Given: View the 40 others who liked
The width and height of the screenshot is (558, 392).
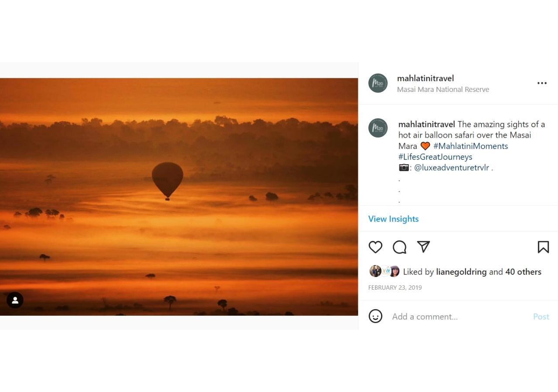Looking at the screenshot, I should click(523, 272).
